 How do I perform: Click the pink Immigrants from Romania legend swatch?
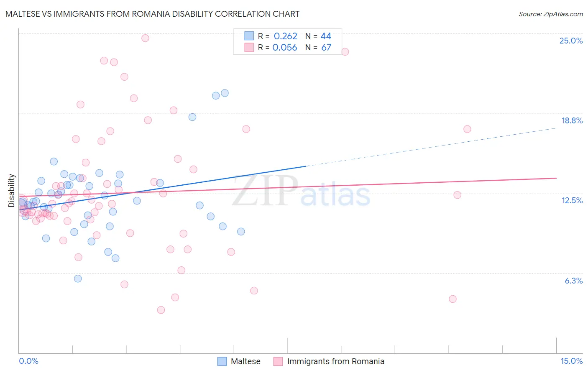point(278,361)
